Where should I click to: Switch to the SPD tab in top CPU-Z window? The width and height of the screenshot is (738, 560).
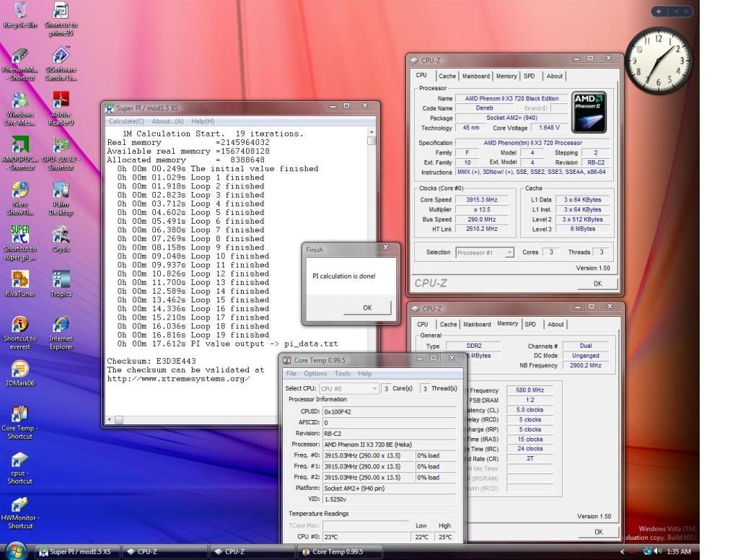click(530, 76)
